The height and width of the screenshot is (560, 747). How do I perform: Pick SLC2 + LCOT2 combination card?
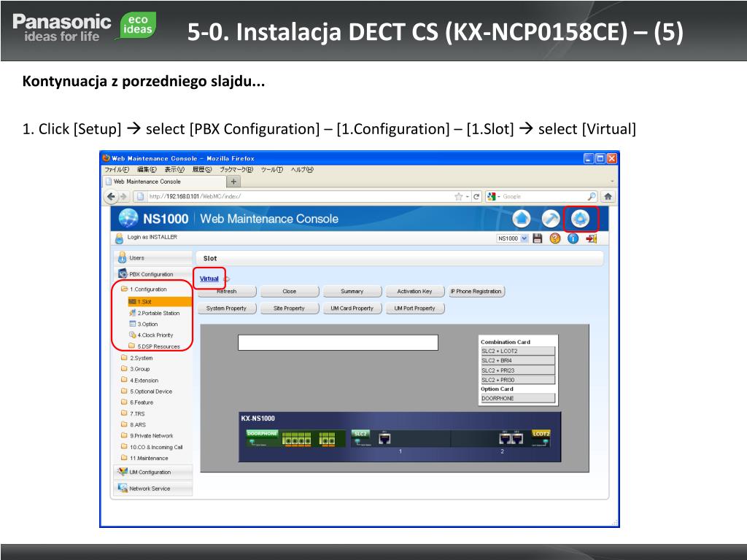pos(518,351)
